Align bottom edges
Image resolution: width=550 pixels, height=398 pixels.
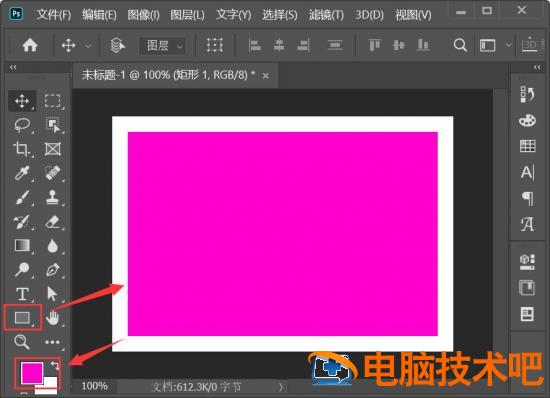[423, 45]
